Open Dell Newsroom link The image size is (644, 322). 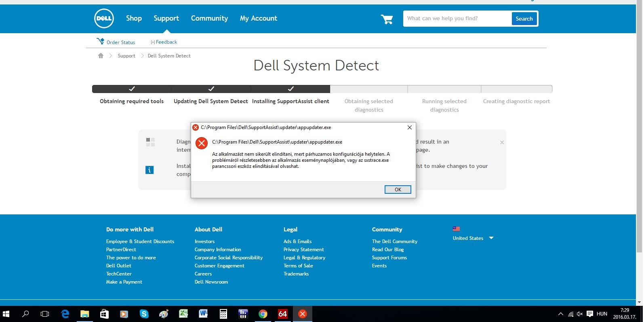click(211, 282)
